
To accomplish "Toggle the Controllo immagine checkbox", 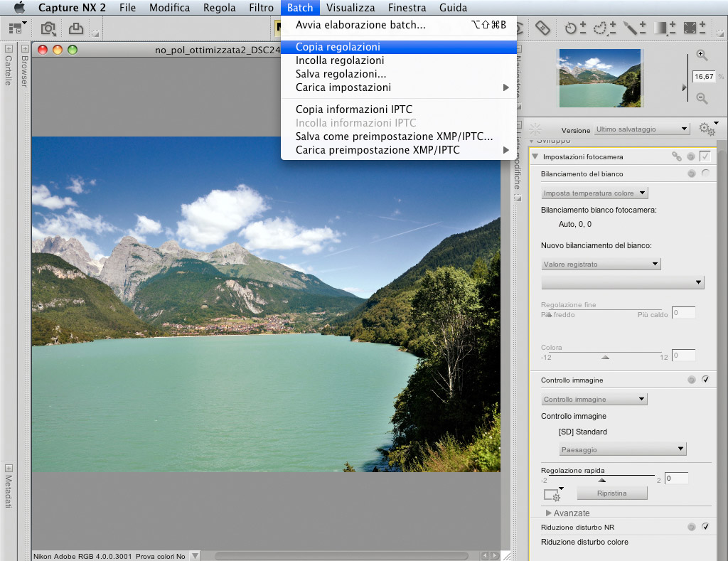I will [x=705, y=380].
